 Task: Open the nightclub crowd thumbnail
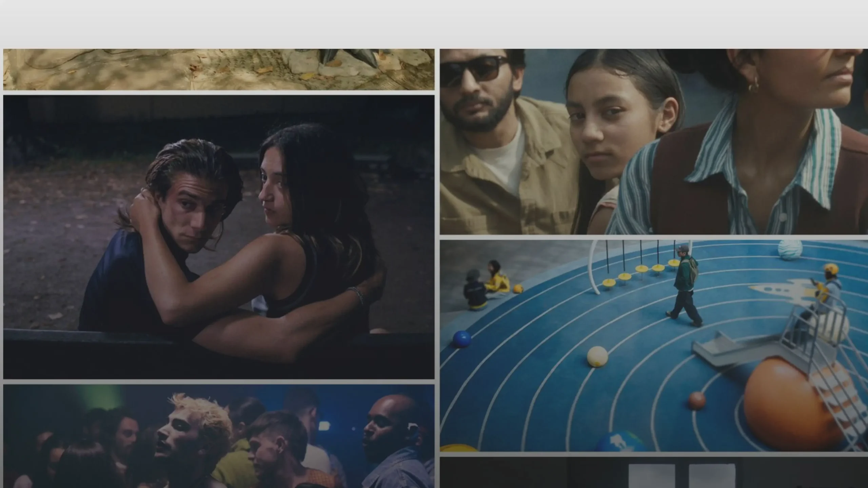click(x=219, y=436)
